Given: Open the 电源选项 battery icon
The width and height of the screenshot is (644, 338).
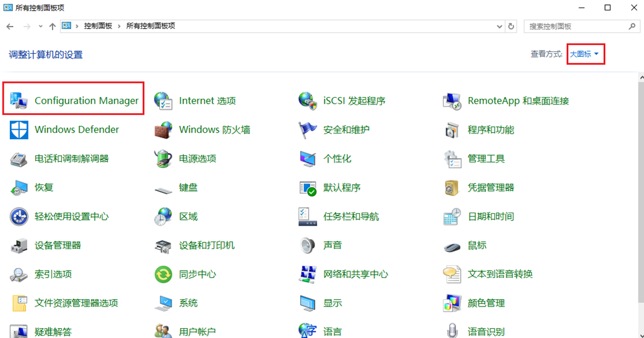Looking at the screenshot, I should tap(163, 159).
